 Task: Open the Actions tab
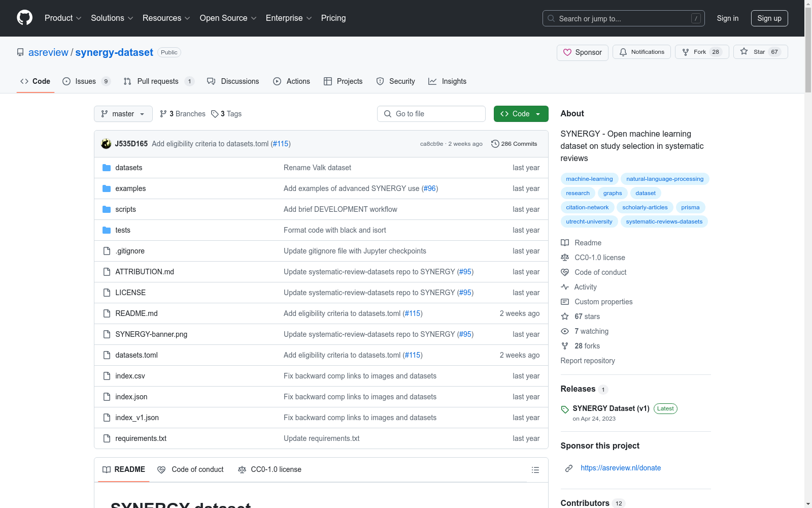pyautogui.click(x=291, y=81)
